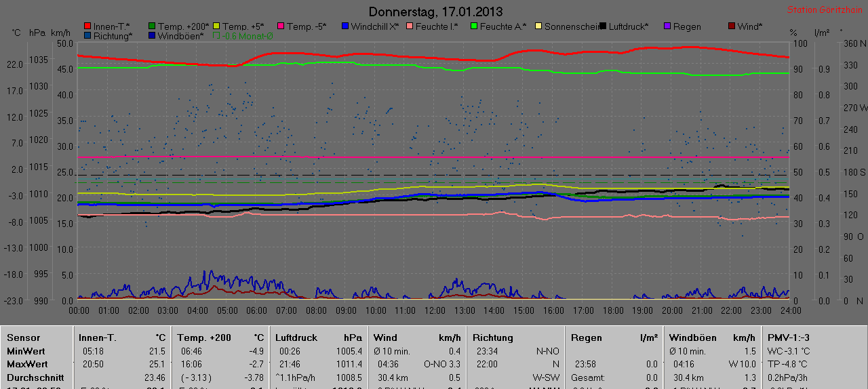Click the 0.2hPa/3h trend value

point(787,377)
